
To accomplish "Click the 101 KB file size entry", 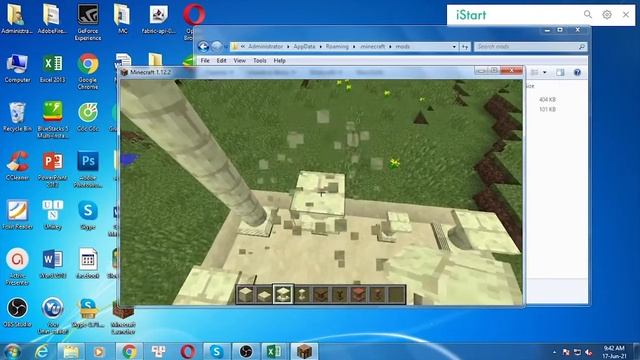I will 547,109.
